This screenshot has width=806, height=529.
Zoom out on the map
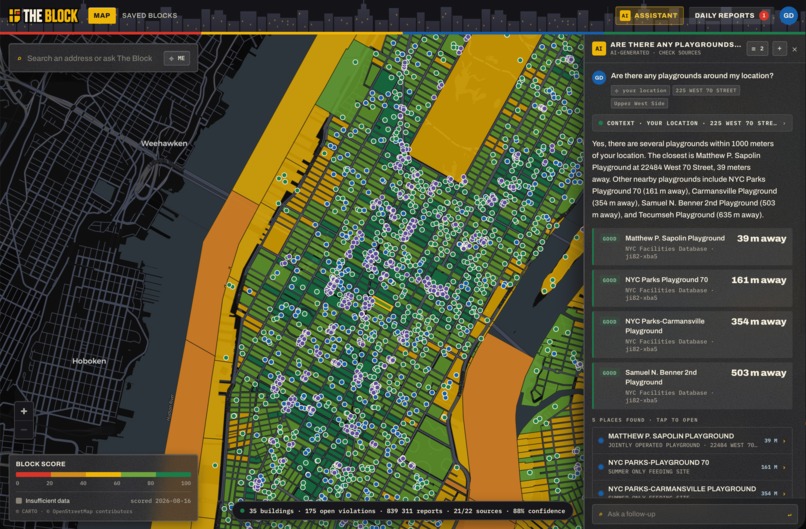pyautogui.click(x=24, y=429)
